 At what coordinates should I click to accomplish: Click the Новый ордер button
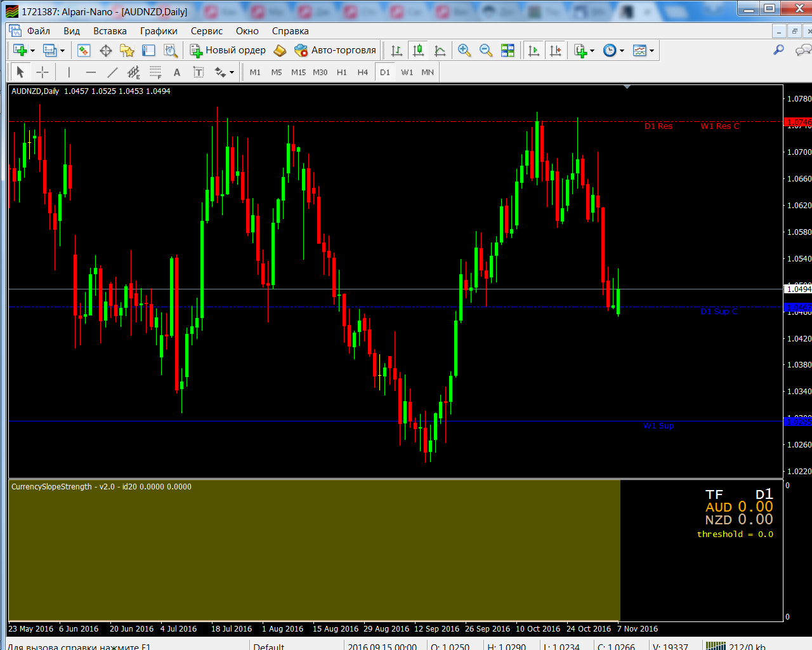coord(228,50)
